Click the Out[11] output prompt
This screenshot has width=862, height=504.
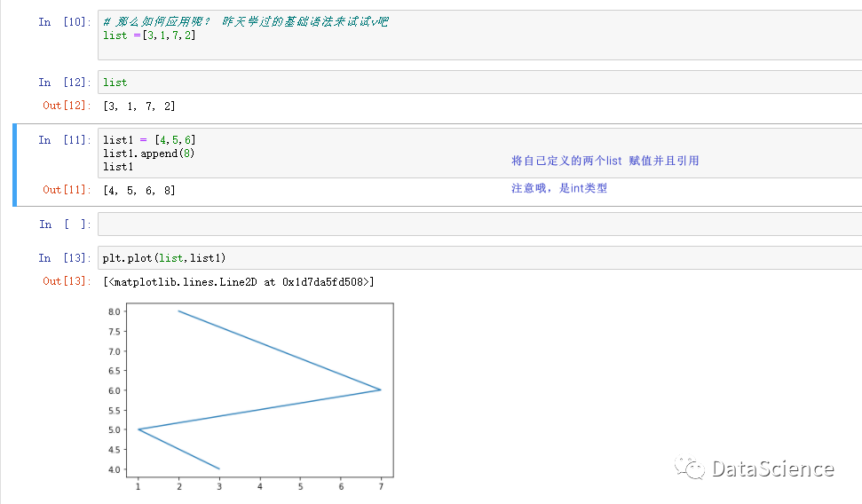click(66, 190)
